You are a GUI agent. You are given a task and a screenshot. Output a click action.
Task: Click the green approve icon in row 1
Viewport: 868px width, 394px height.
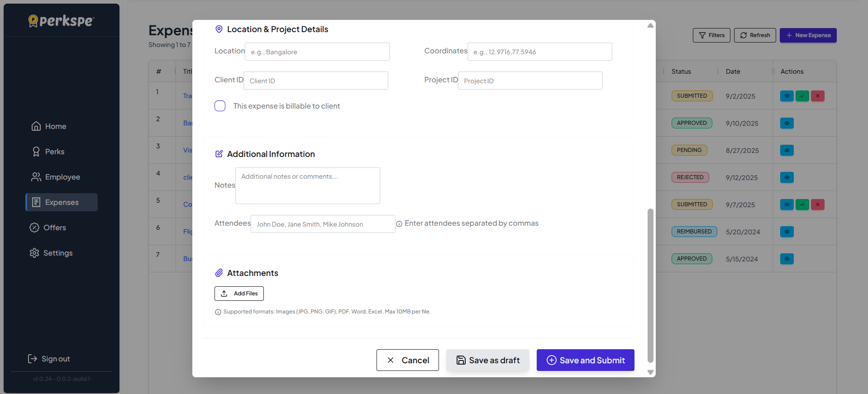pyautogui.click(x=802, y=96)
